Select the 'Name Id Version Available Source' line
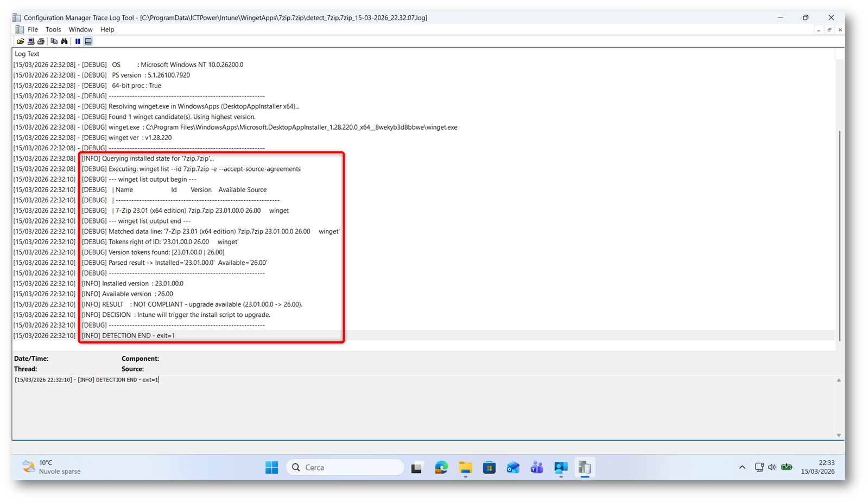The image size is (868, 503). pyautogui.click(x=423, y=189)
